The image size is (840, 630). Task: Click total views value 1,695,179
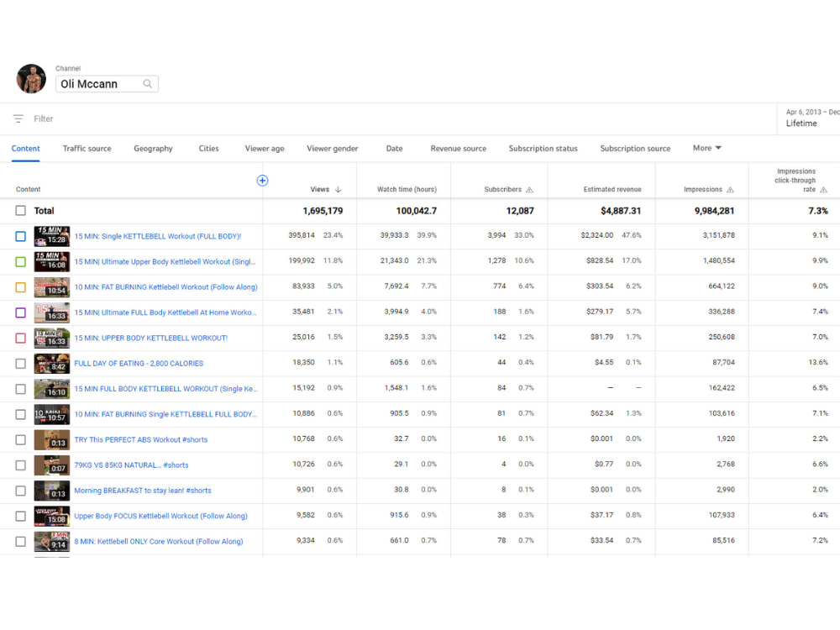pyautogui.click(x=323, y=211)
